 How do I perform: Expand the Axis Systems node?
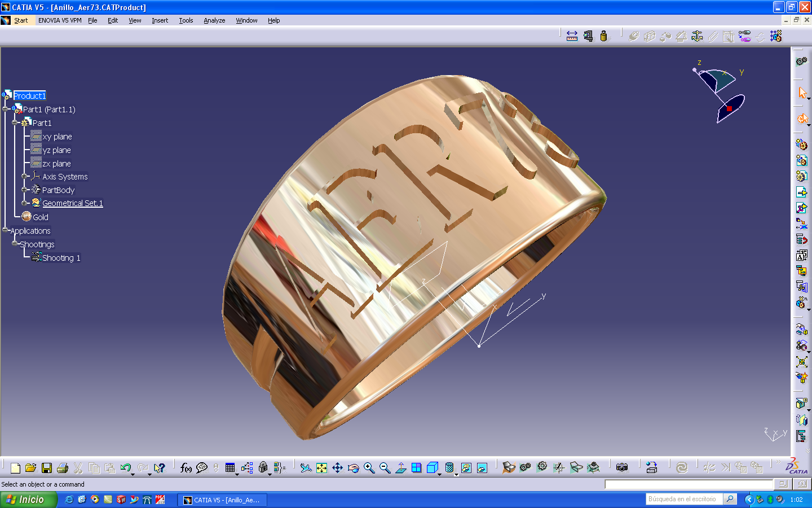pos(25,176)
